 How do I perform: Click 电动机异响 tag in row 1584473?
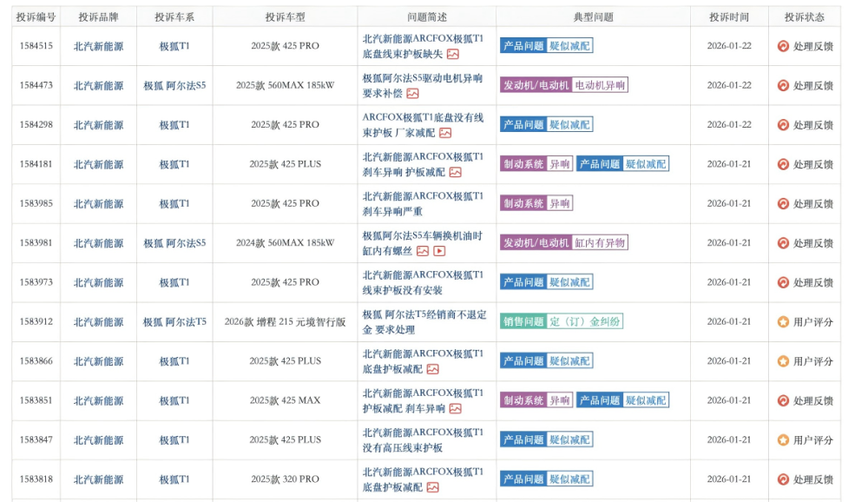pos(600,85)
